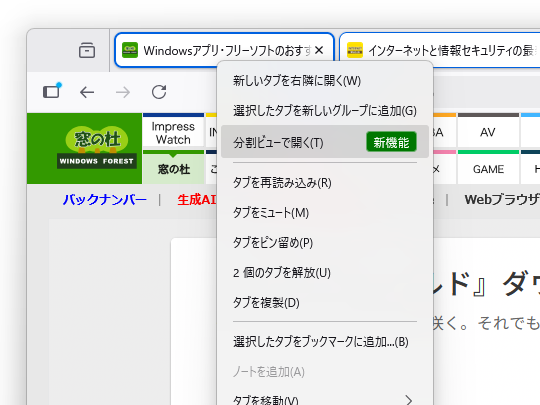Click the yellow favicon on the インターネット tab

coord(355,50)
